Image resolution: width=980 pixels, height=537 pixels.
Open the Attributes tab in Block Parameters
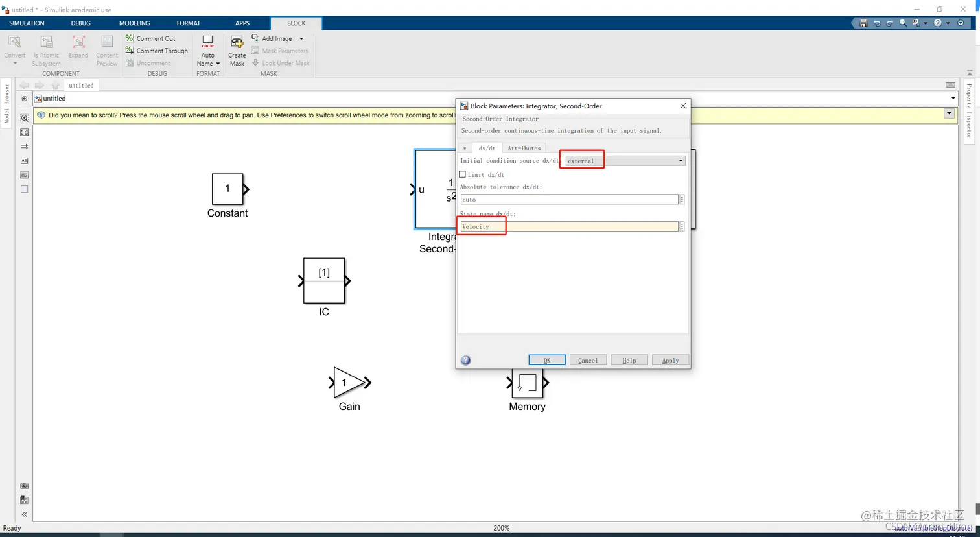coord(524,149)
